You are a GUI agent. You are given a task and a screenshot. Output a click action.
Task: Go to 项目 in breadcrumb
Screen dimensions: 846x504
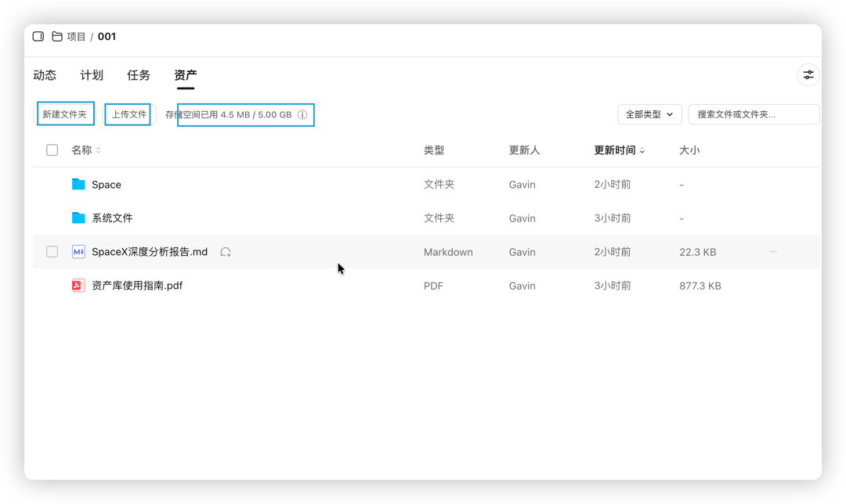[x=76, y=36]
